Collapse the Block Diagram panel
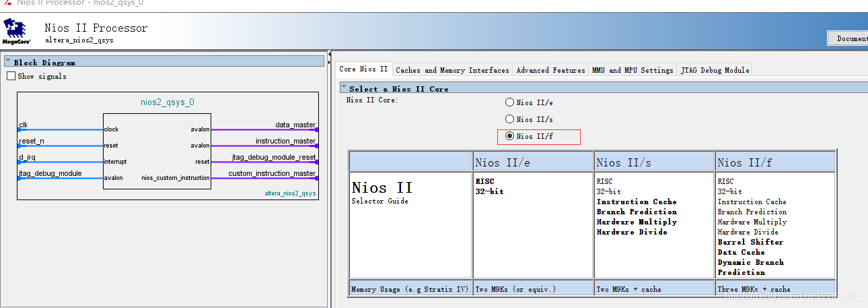This screenshot has width=868, height=308. [8, 62]
